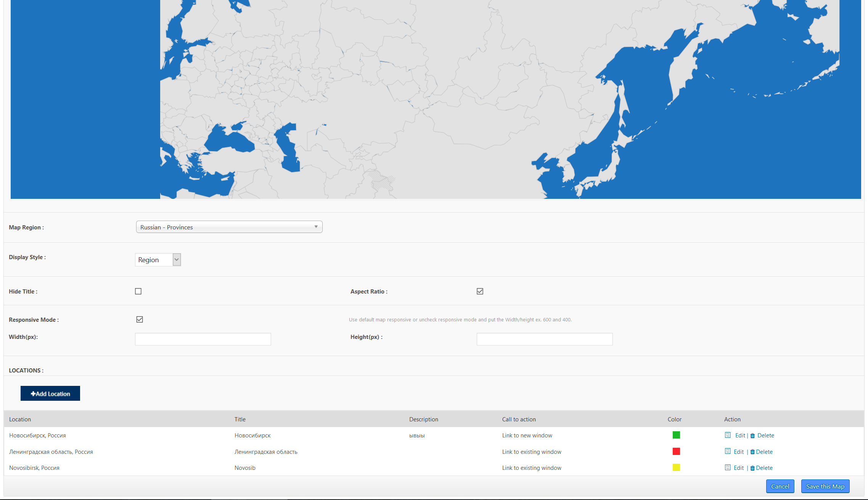Focus the Width(px) input field

203,339
